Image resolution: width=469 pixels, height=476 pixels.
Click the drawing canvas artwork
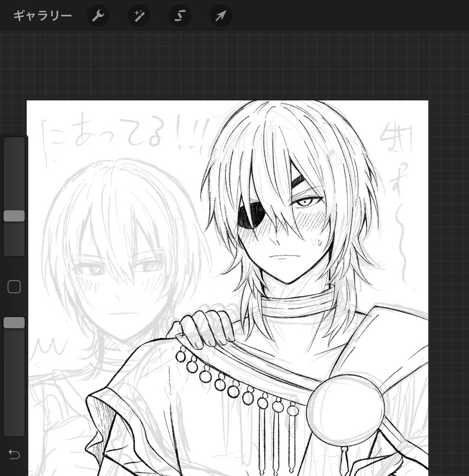[227, 288]
